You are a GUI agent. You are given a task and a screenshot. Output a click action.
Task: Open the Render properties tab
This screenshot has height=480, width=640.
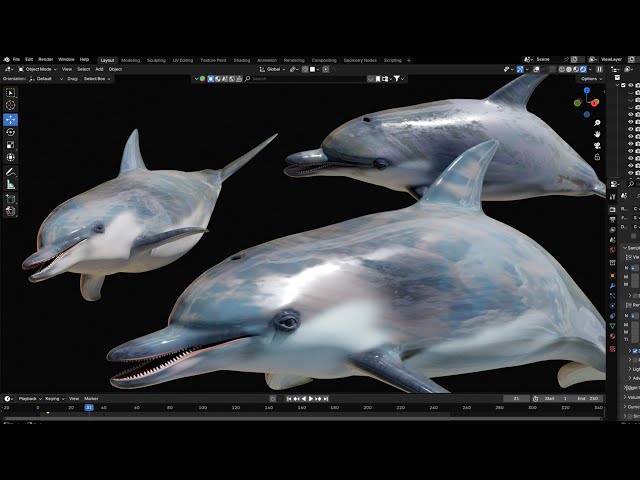(612, 209)
